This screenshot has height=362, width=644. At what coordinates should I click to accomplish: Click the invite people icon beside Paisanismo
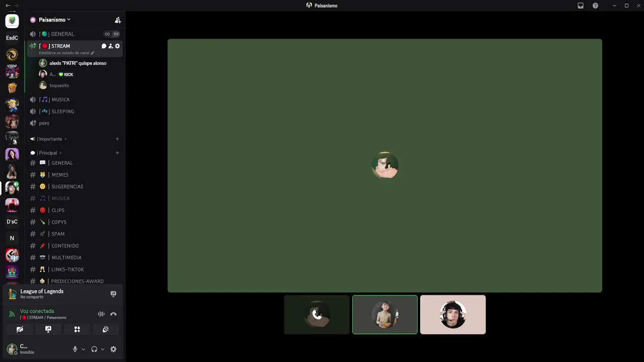pyautogui.click(x=118, y=20)
